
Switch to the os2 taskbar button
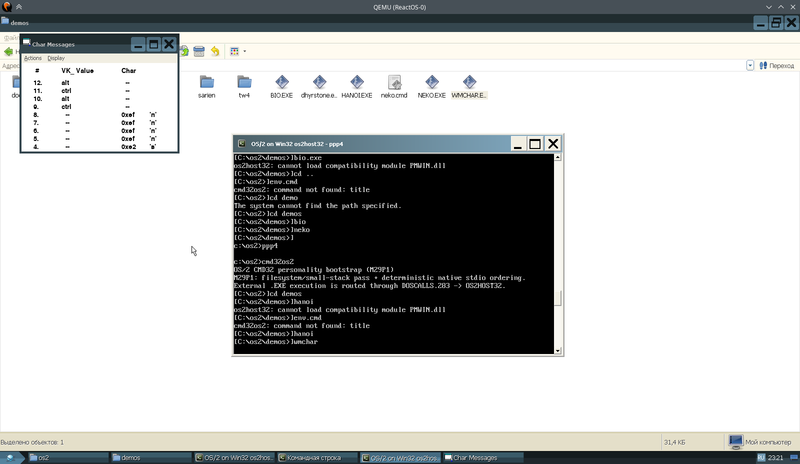pyautogui.click(x=67, y=458)
